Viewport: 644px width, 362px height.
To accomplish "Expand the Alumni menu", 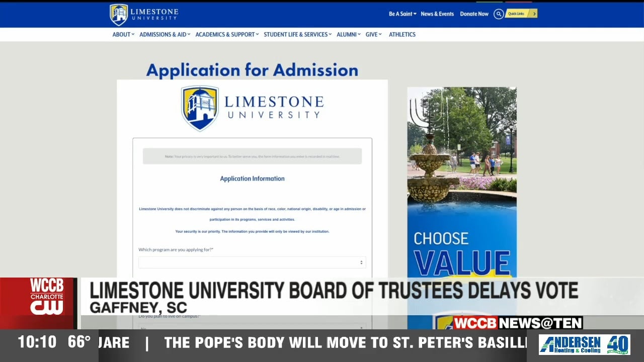I will [x=348, y=35].
